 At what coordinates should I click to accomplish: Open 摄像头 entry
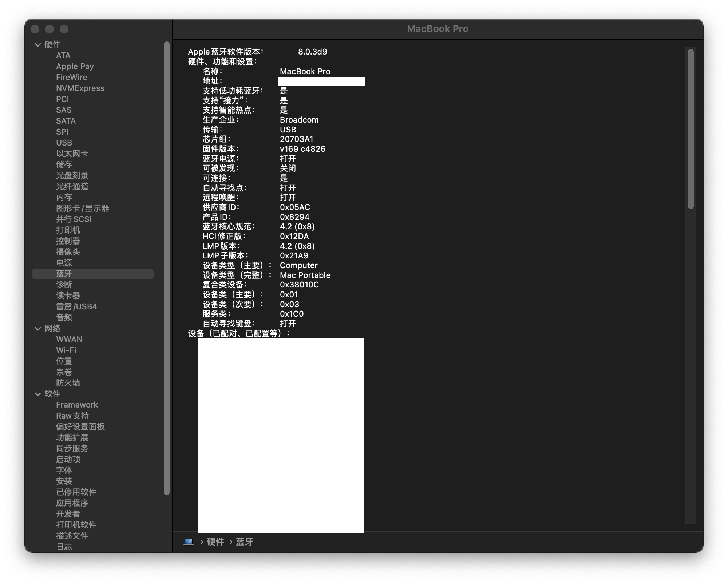pos(68,252)
